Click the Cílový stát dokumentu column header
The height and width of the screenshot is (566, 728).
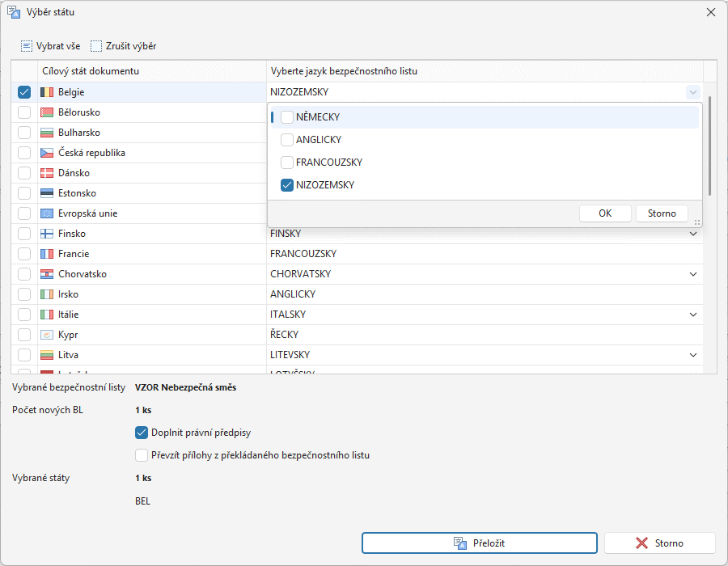152,71
